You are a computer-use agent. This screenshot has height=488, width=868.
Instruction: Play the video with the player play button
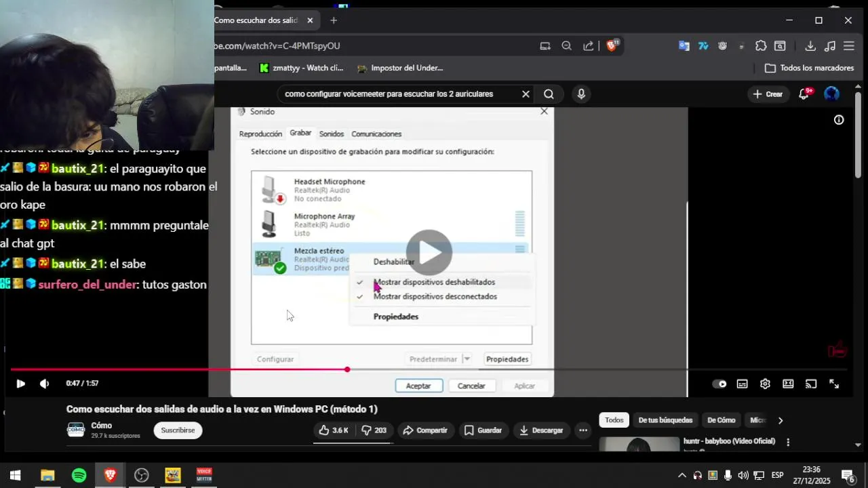point(20,384)
